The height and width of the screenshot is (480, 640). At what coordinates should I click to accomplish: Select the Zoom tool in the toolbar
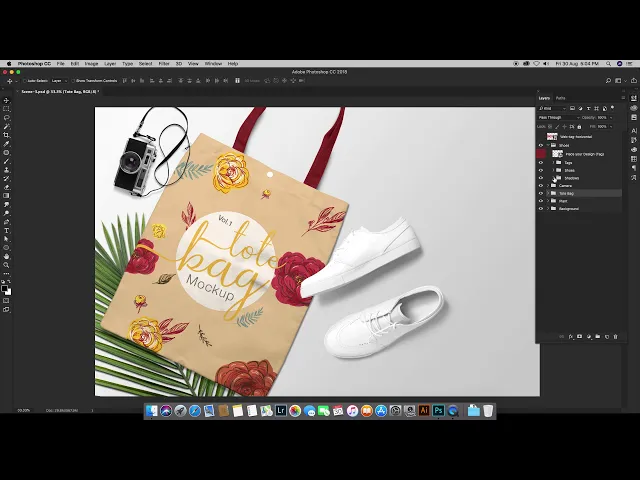coord(6,265)
